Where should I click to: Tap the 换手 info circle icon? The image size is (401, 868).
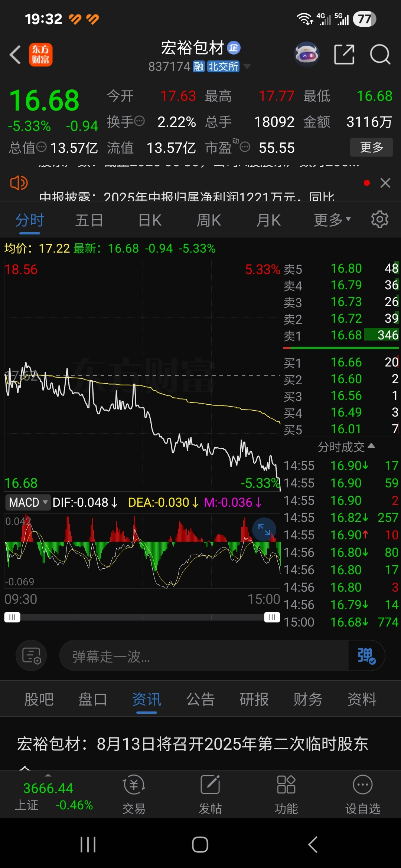[140, 121]
